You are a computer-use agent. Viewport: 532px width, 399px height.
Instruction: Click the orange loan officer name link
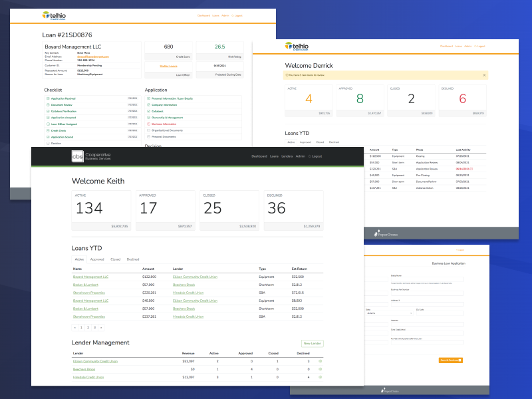coord(169,66)
